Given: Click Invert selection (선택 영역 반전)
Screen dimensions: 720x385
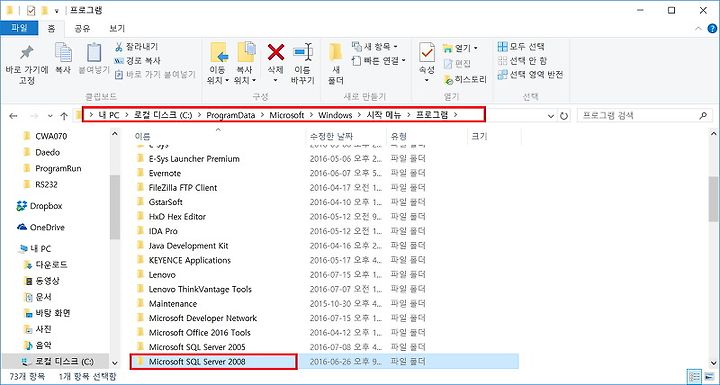Looking at the screenshot, I should (x=530, y=74).
